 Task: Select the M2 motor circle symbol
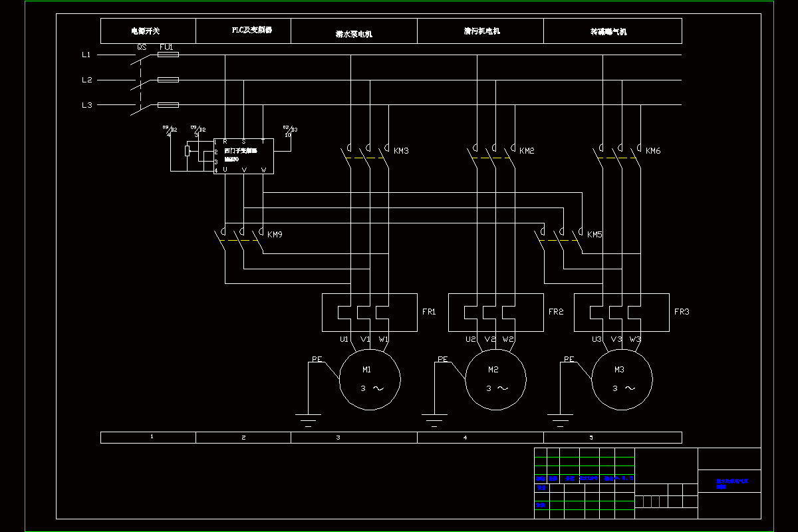point(496,381)
